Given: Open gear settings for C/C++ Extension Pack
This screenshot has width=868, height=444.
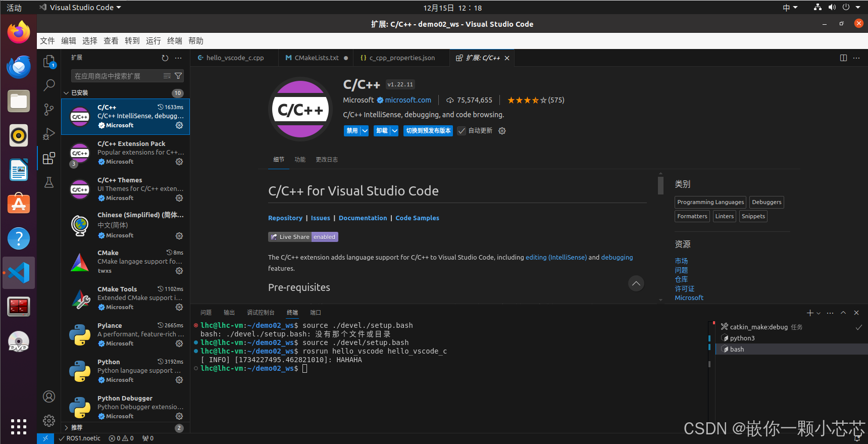Looking at the screenshot, I should [x=179, y=162].
